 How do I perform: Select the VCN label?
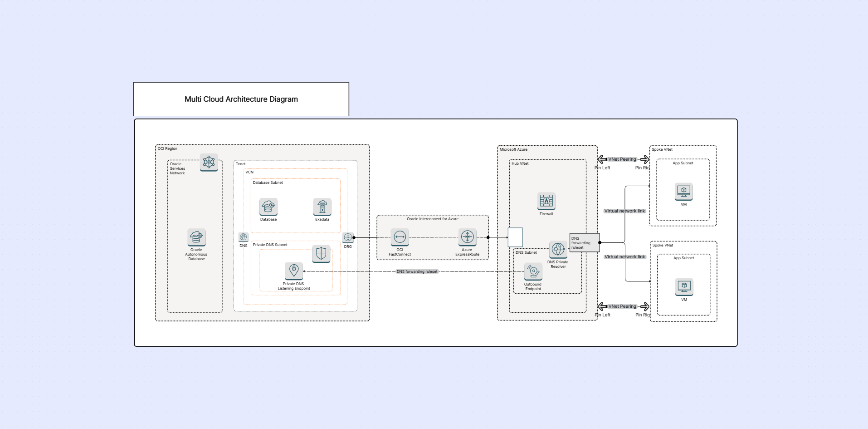(x=249, y=172)
